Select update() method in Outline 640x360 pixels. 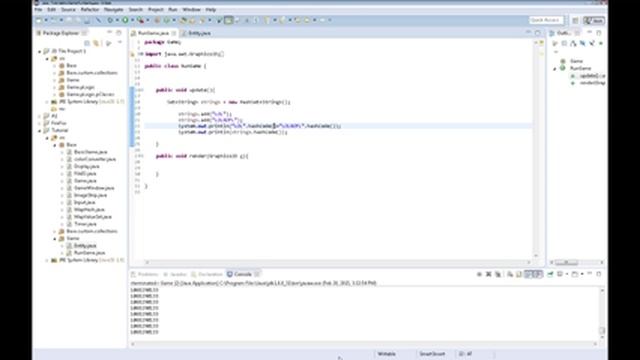pyautogui.click(x=592, y=76)
